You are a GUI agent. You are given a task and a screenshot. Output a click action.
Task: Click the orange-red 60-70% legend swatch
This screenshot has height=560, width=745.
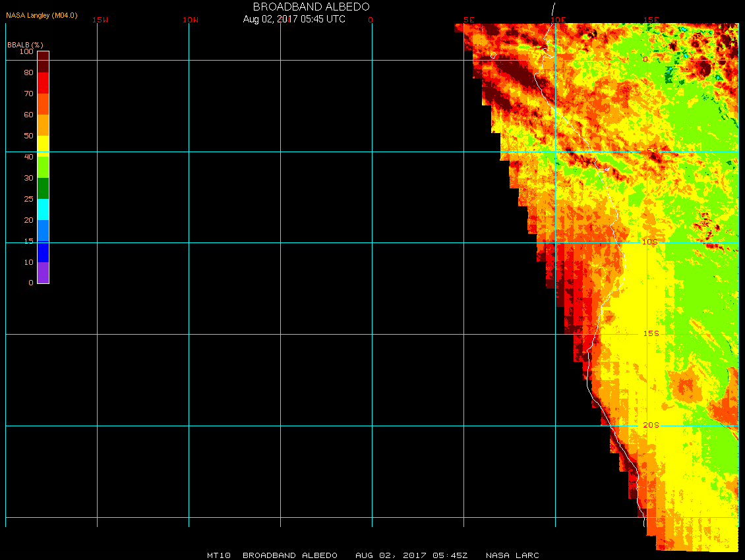pyautogui.click(x=44, y=104)
